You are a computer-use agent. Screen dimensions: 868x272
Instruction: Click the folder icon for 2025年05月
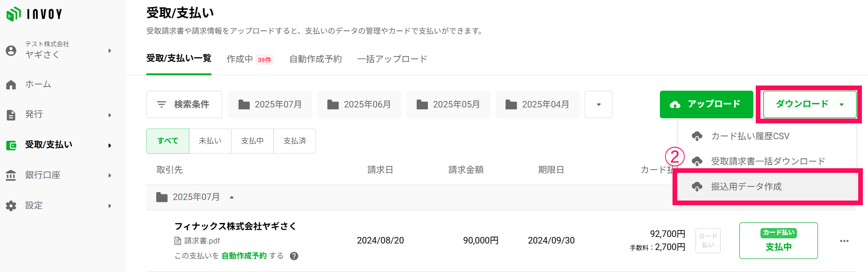422,104
